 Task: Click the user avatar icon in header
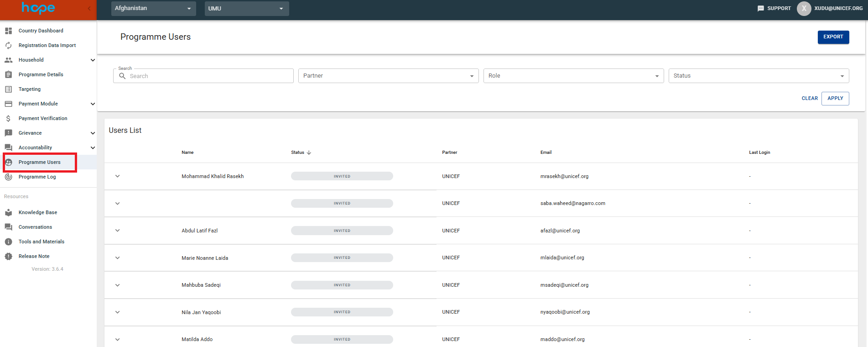point(804,8)
